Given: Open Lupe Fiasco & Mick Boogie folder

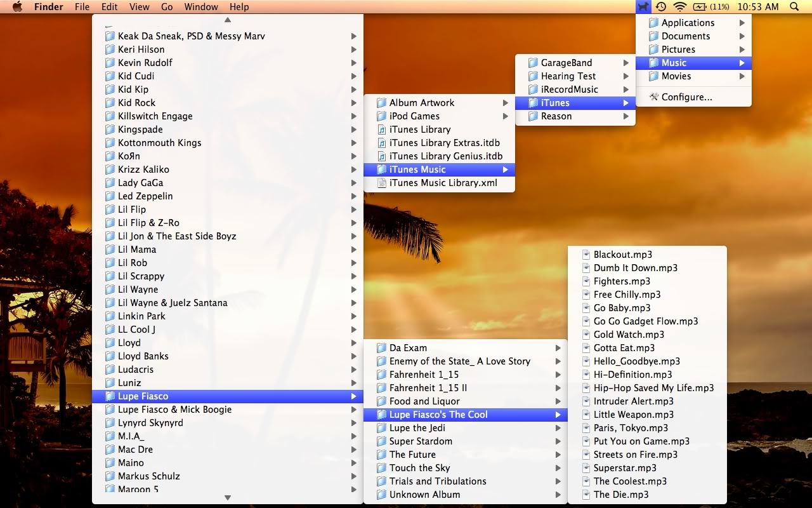Looking at the screenshot, I should pos(228,410).
